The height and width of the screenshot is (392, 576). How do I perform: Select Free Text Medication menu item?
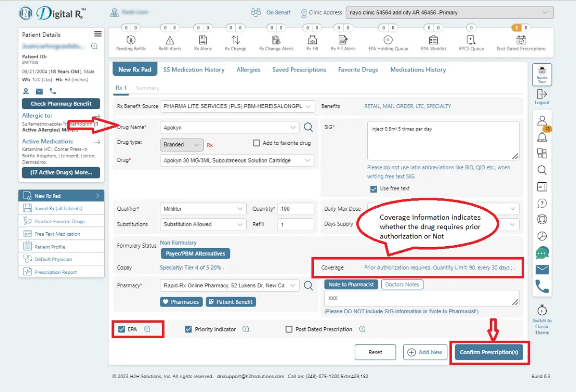click(61, 234)
